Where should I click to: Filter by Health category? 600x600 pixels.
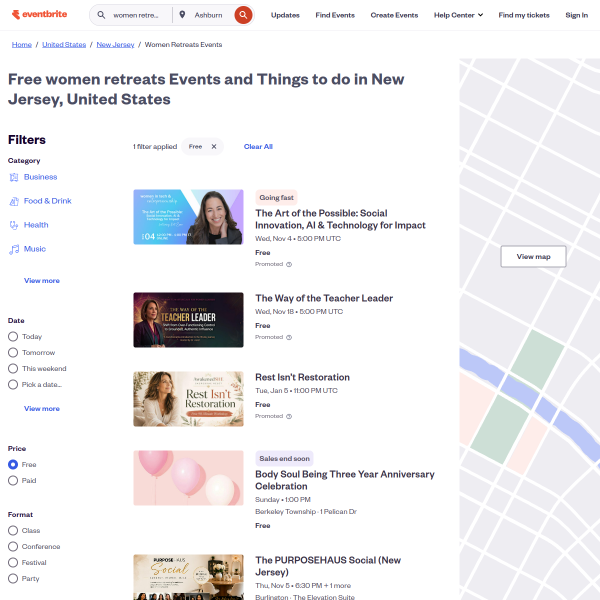[x=36, y=225]
